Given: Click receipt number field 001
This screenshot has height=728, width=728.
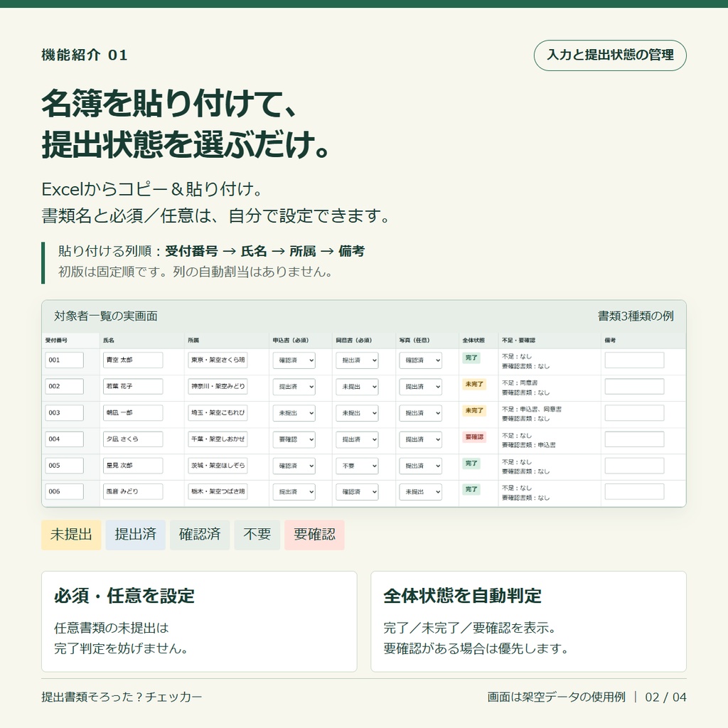Looking at the screenshot, I should point(64,360).
